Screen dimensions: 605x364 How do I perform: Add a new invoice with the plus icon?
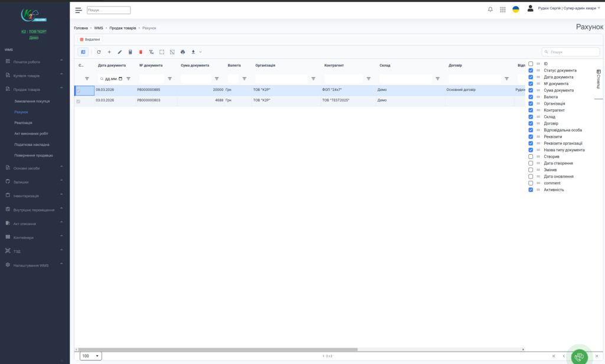109,52
